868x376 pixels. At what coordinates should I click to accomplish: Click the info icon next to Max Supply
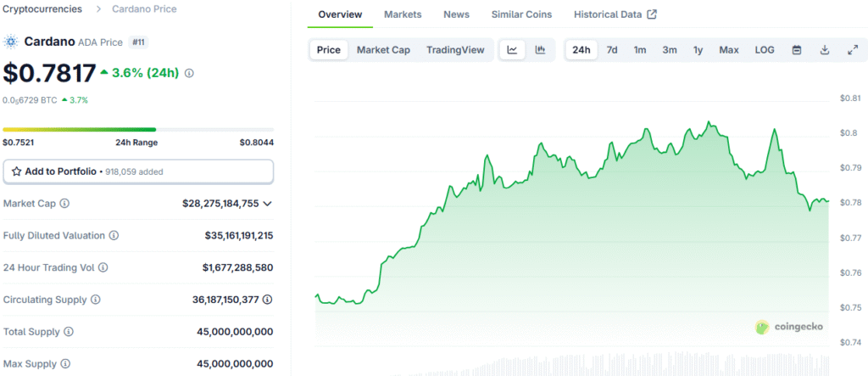click(x=65, y=364)
